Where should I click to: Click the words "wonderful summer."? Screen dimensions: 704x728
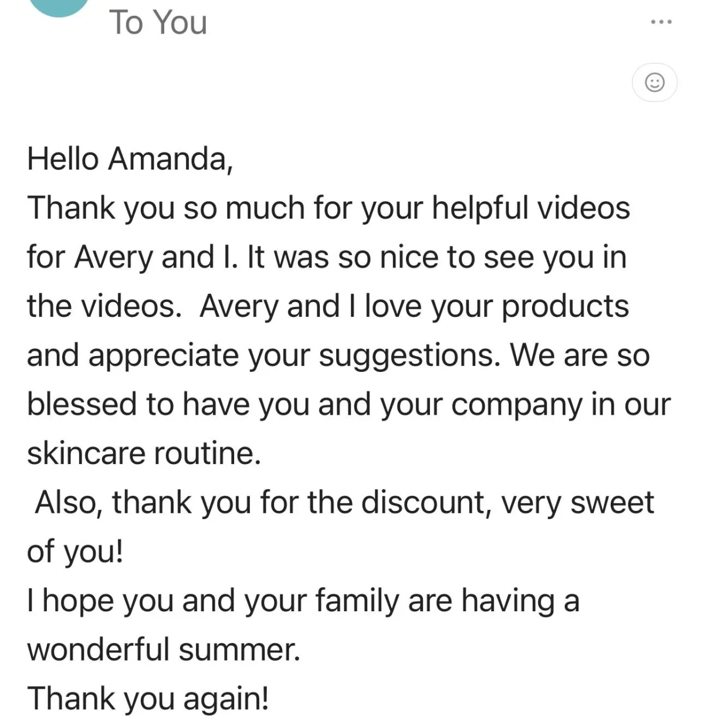pos(164,650)
